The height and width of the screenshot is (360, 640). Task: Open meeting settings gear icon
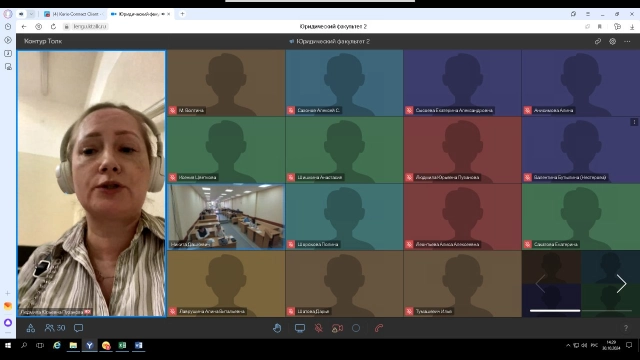coord(612,41)
